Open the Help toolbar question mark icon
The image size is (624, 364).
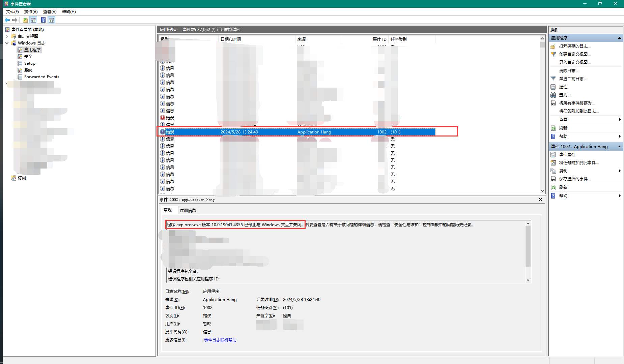coord(43,20)
